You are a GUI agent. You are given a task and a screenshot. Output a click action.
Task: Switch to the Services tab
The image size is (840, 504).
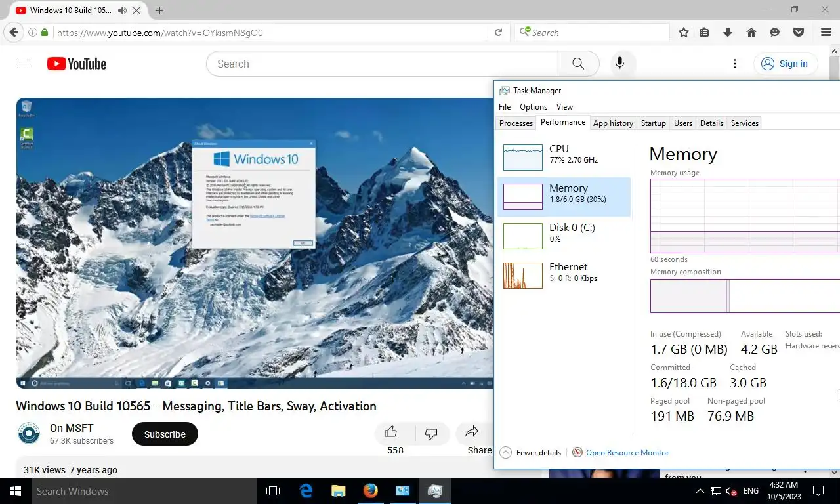pyautogui.click(x=745, y=123)
